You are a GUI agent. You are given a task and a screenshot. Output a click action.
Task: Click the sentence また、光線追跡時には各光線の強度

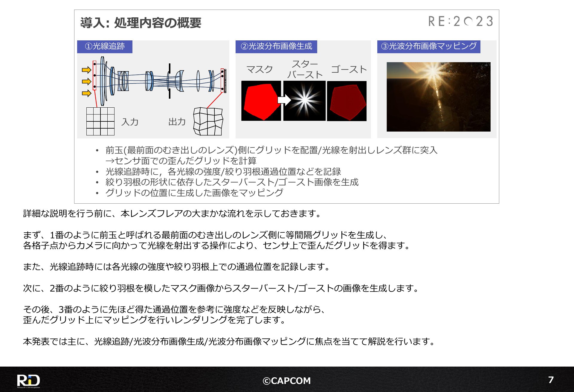coord(177,267)
